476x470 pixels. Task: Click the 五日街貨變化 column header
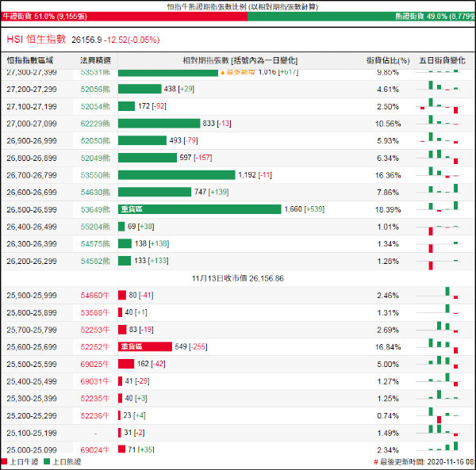[442, 60]
